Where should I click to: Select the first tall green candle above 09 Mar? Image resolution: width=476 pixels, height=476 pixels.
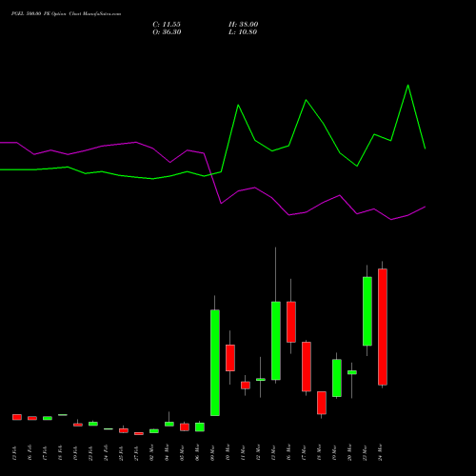pyautogui.click(x=215, y=363)
